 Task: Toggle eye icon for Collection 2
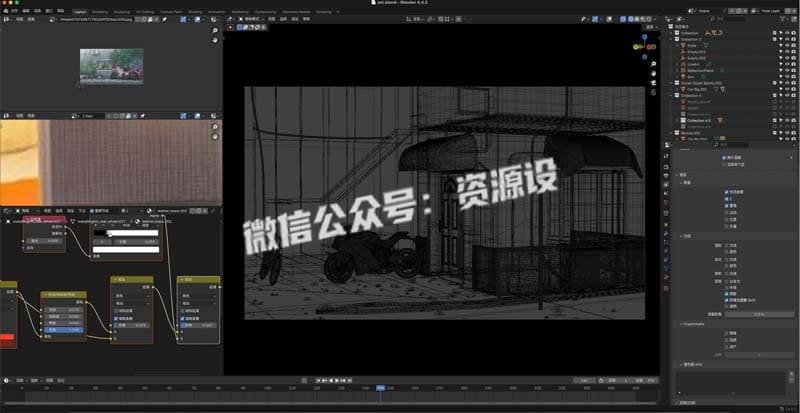coord(787,39)
